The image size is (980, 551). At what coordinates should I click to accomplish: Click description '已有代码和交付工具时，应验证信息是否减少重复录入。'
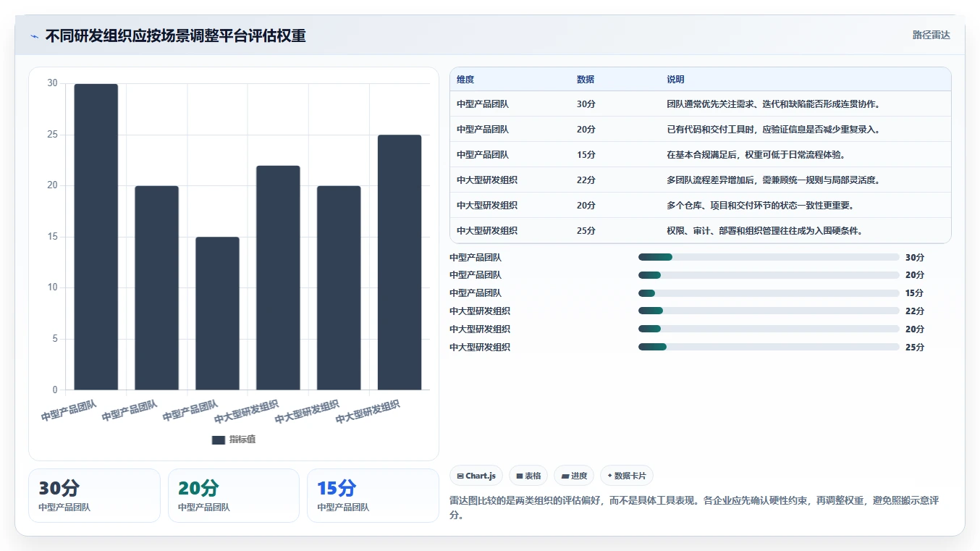pos(773,130)
